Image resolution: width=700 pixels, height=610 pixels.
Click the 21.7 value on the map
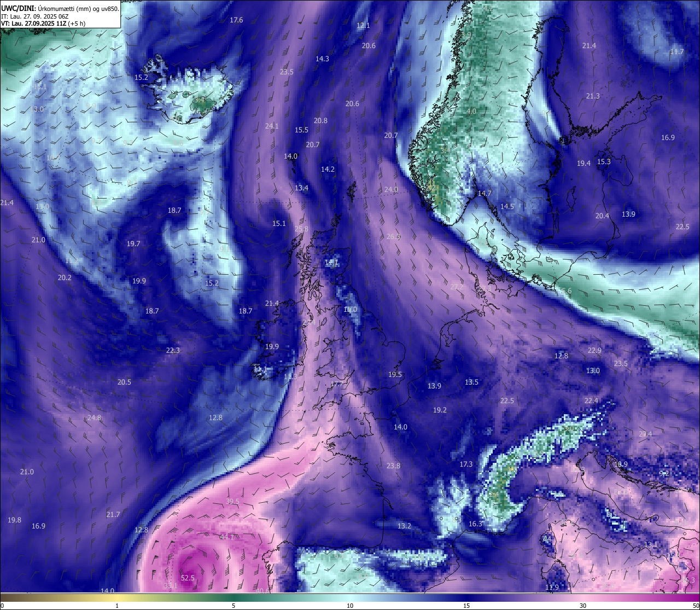(113, 514)
